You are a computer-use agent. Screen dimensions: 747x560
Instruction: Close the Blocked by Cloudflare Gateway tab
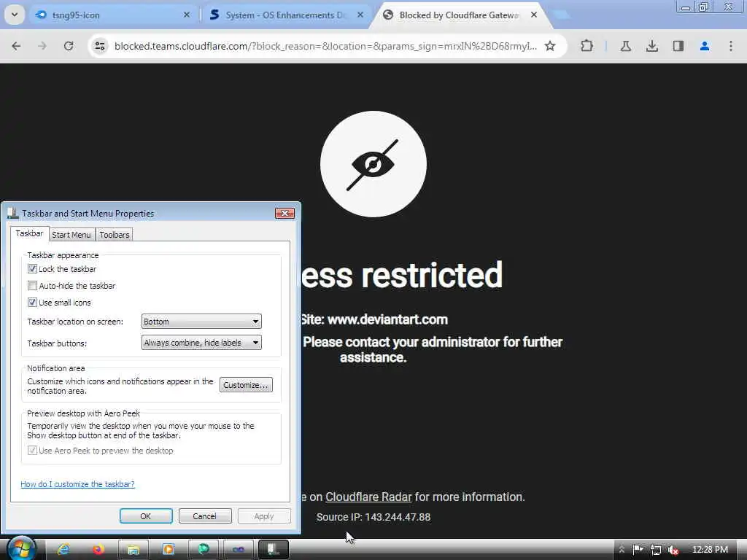pyautogui.click(x=534, y=15)
